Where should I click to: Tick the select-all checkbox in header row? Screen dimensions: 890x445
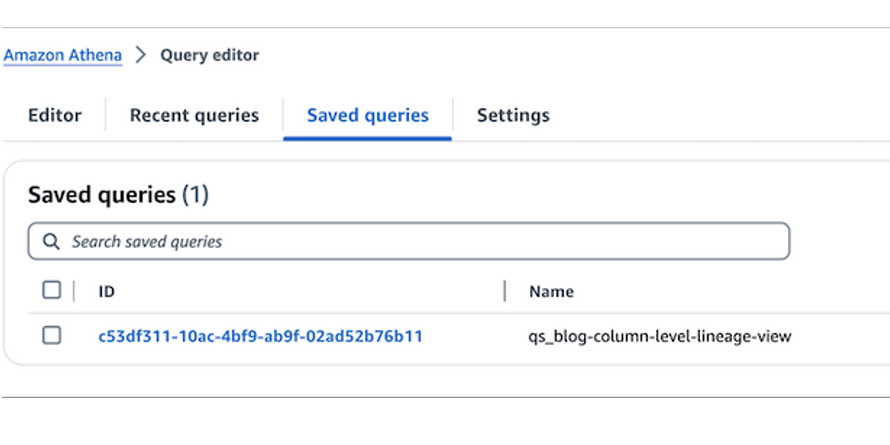tap(52, 291)
